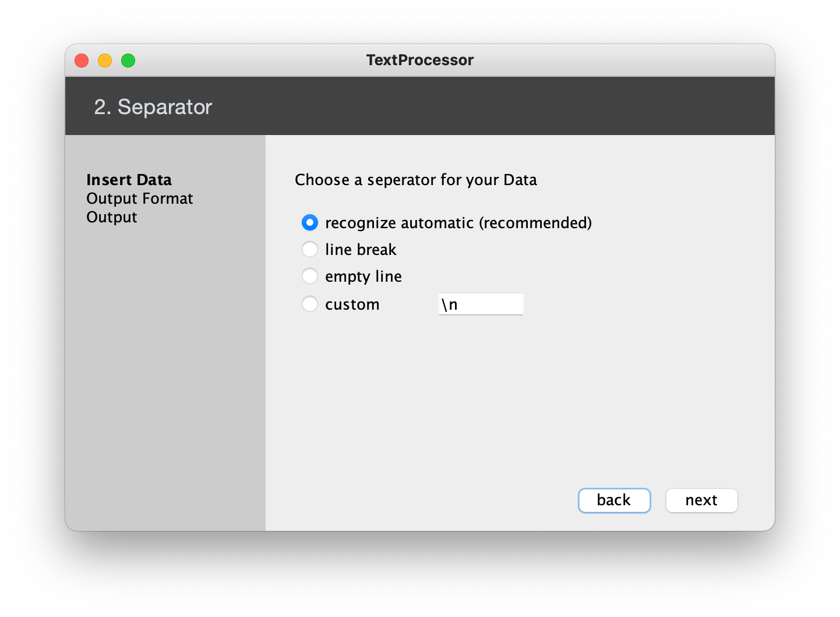Click the 'Choose a seperator for your Data' label

click(x=415, y=180)
